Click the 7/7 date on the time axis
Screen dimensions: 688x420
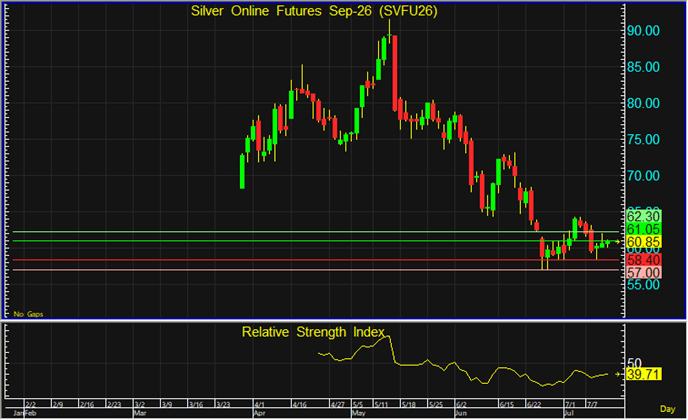tap(592, 404)
